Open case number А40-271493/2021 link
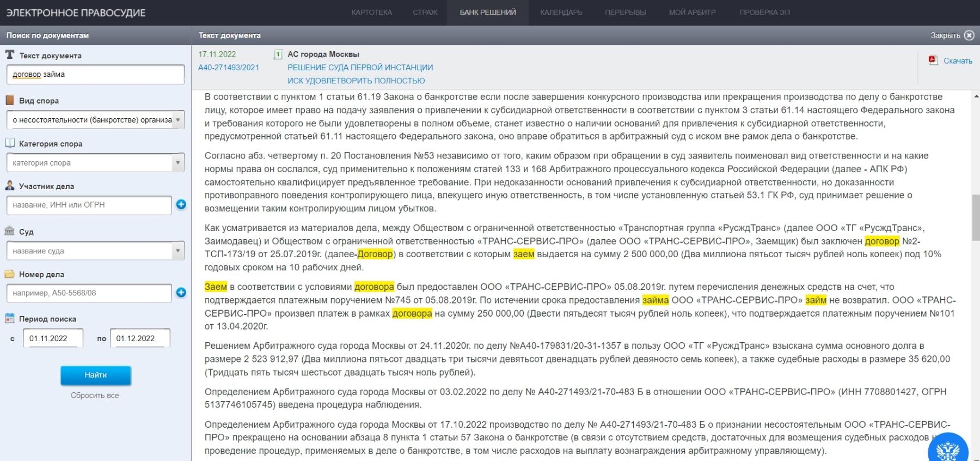The height and width of the screenshot is (461, 980). click(x=229, y=68)
